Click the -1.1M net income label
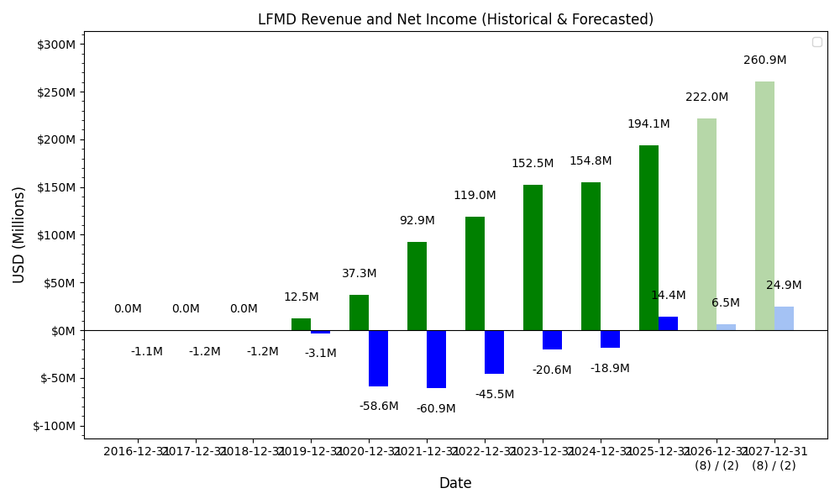The width and height of the screenshot is (840, 504). 147,352
